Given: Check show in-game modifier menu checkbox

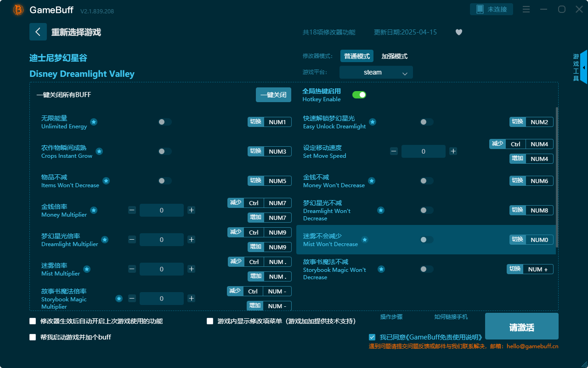Looking at the screenshot, I should (210, 321).
